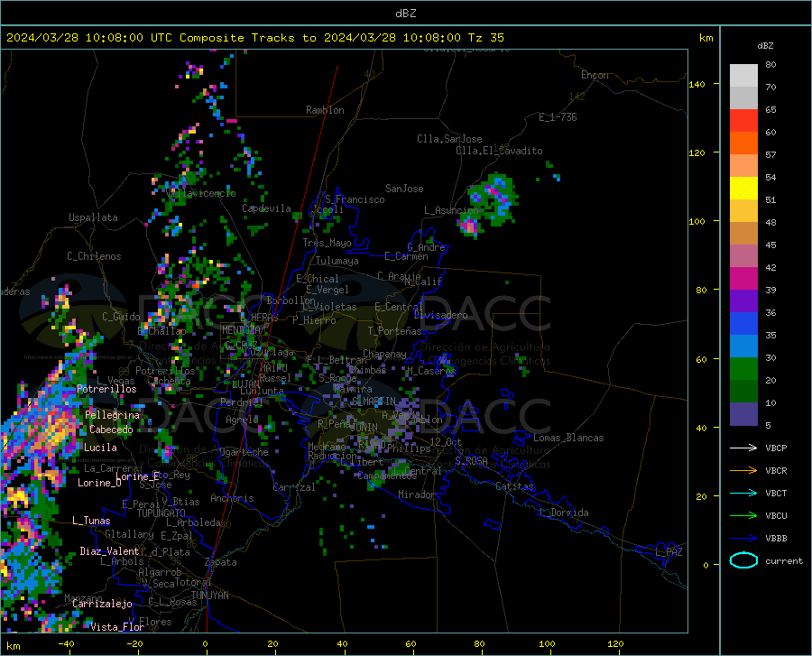Click the Zapata map label
The width and height of the screenshot is (812, 656).
point(221,562)
